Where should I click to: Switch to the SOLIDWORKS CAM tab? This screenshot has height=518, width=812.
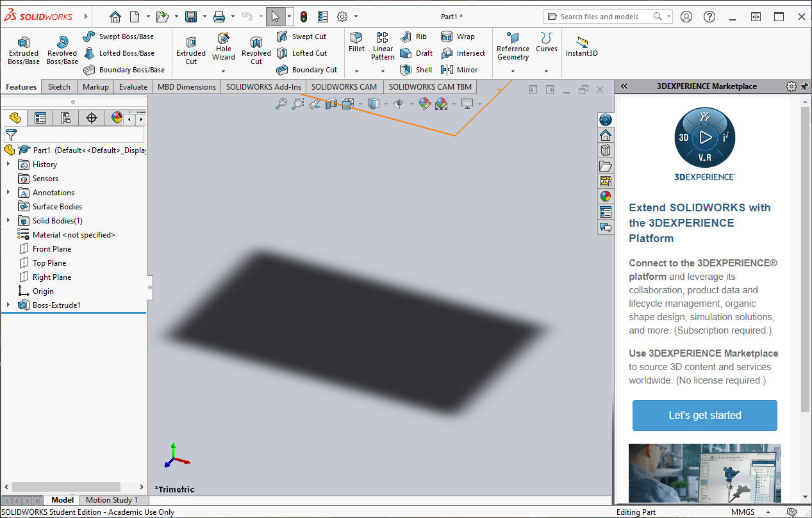344,87
